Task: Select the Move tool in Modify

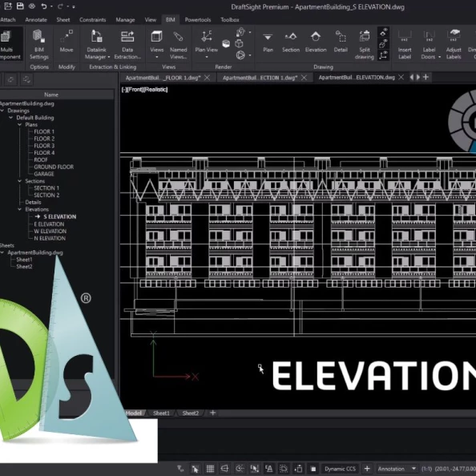Action: click(x=67, y=42)
